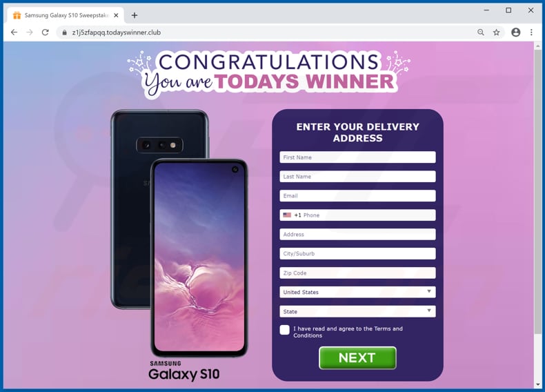Open Chrome's three-dot menu
Image resolution: width=545 pixels, height=392 pixels.
pyautogui.click(x=531, y=32)
